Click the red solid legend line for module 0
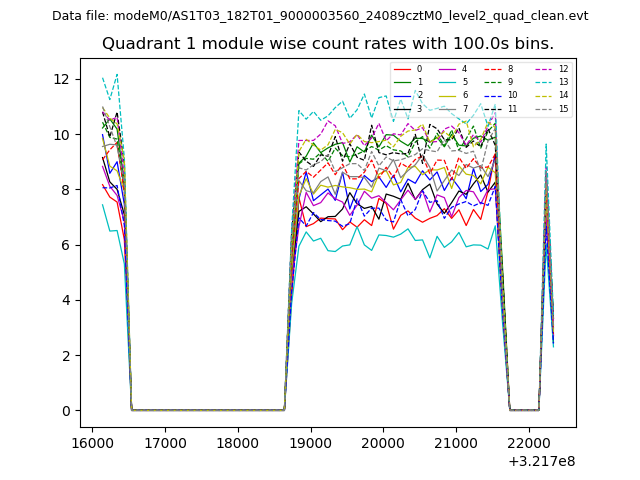The width and height of the screenshot is (640, 480). (x=402, y=69)
